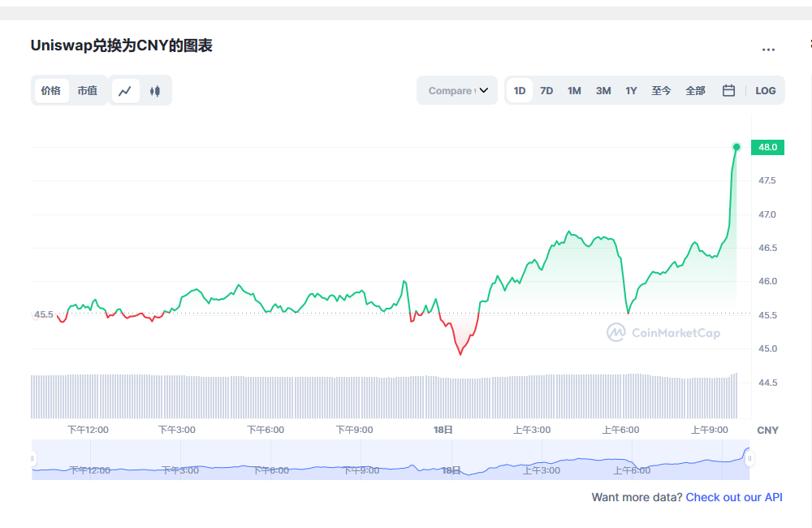Choose the 全部 all-time range
812x528 pixels.
point(696,91)
